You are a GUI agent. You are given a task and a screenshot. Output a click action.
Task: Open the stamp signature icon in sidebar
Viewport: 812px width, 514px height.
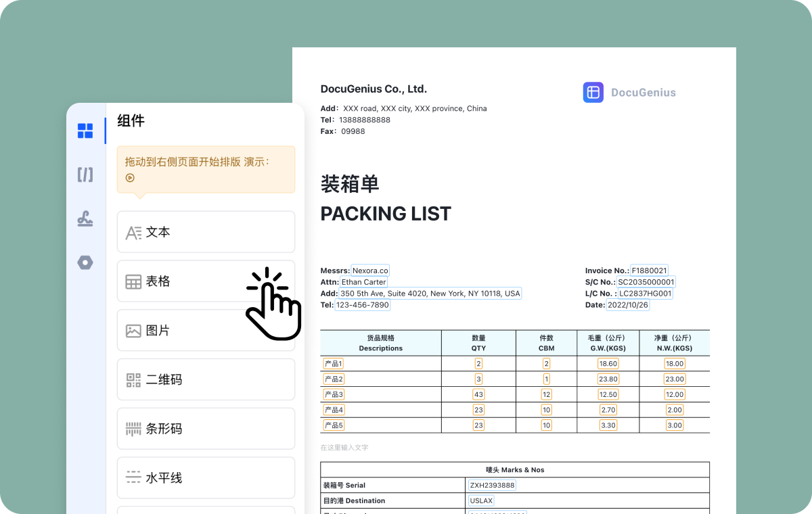[x=85, y=218]
